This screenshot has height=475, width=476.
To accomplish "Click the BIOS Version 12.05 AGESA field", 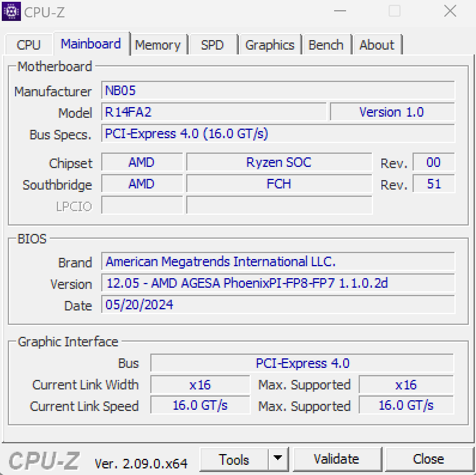I will [278, 283].
